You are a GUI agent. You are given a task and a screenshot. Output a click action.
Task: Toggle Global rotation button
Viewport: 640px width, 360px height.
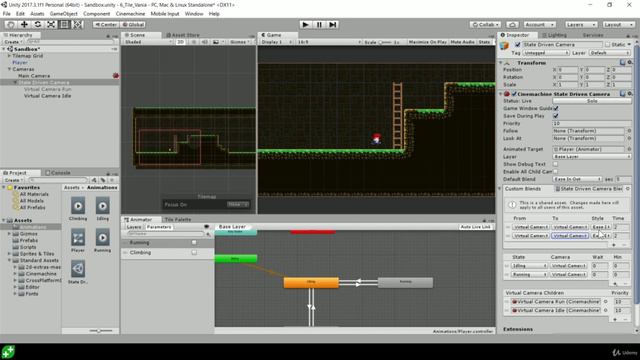[133, 24]
